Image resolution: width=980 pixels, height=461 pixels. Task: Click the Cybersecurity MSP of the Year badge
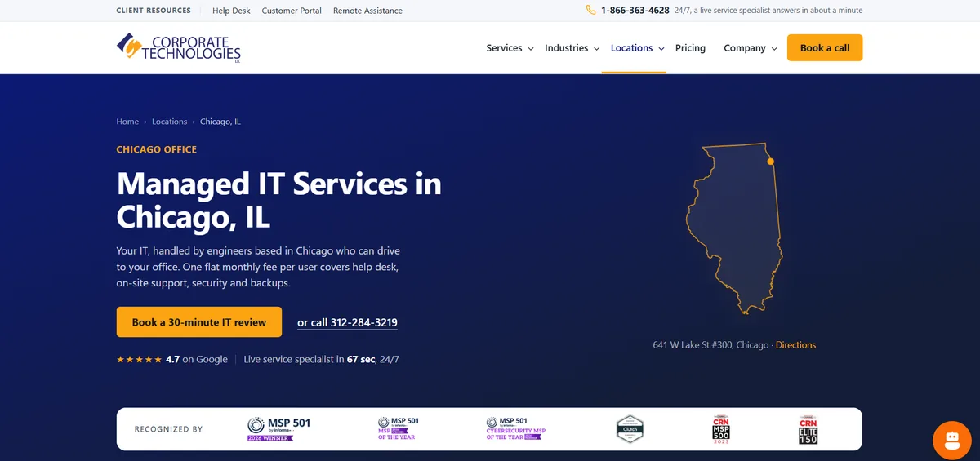coord(516,428)
